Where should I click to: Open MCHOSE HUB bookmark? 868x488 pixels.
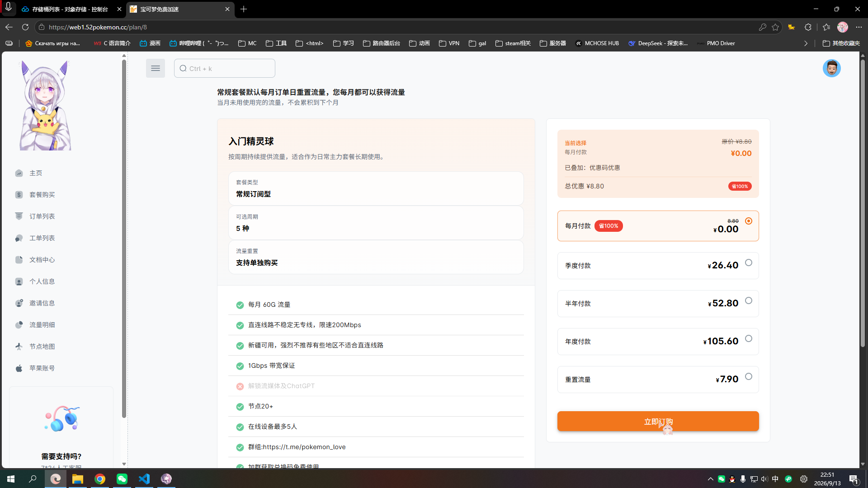point(597,43)
